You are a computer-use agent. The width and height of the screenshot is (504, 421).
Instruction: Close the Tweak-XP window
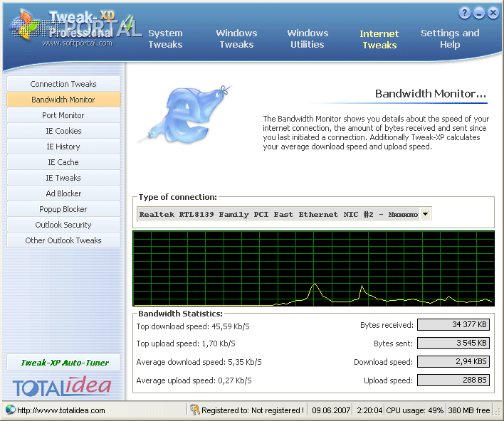[x=493, y=13]
